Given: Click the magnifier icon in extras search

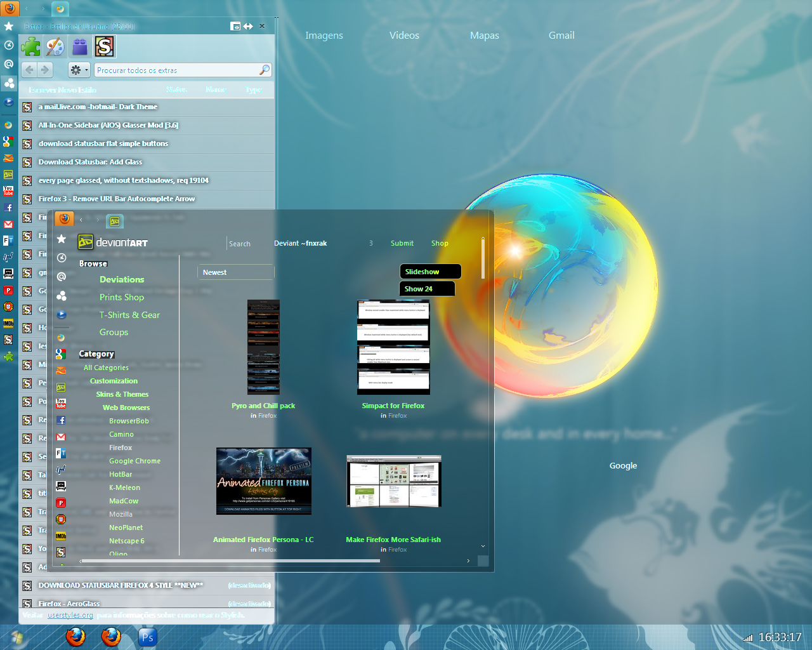Looking at the screenshot, I should pyautogui.click(x=265, y=70).
